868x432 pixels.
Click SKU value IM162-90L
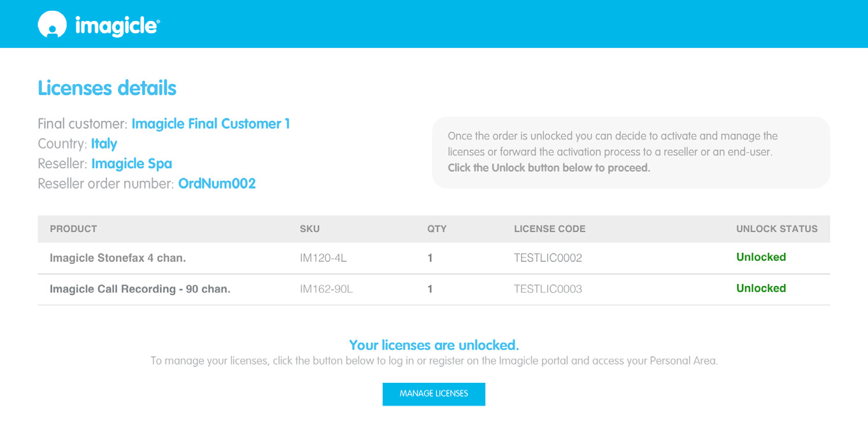pos(326,289)
